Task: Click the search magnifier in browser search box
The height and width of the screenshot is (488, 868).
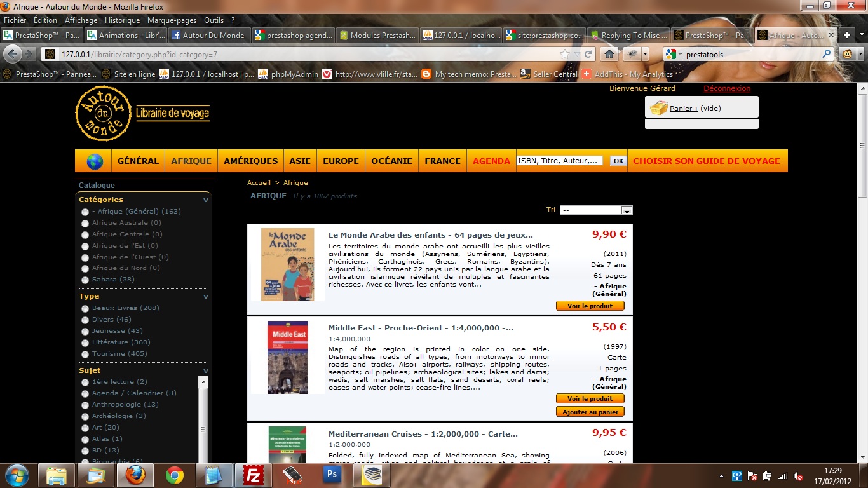Action: point(827,55)
